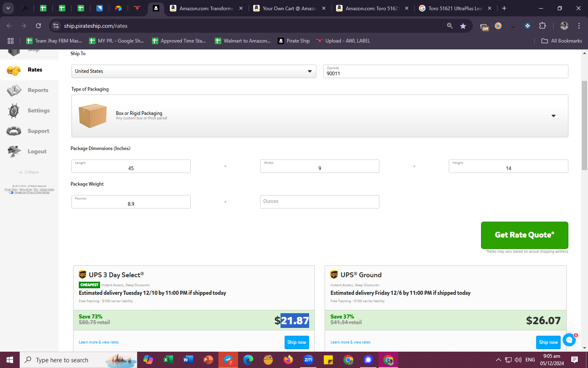Open the Chrome profile avatar
This screenshot has height=368, width=588.
point(564,26)
